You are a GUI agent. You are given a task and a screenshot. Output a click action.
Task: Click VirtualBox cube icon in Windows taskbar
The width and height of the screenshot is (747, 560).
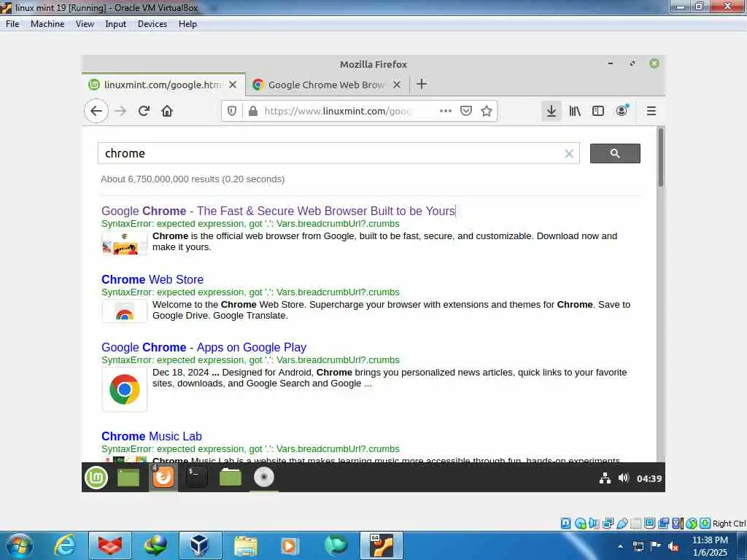coord(200,545)
